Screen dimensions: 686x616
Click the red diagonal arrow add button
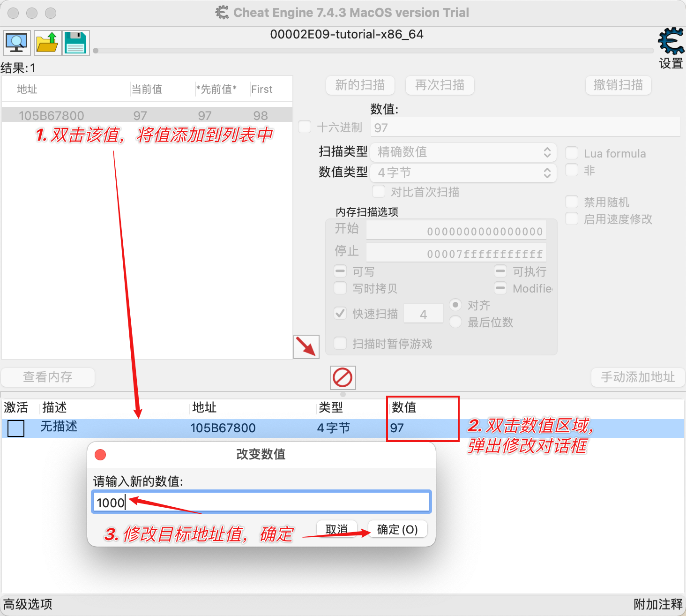(306, 347)
